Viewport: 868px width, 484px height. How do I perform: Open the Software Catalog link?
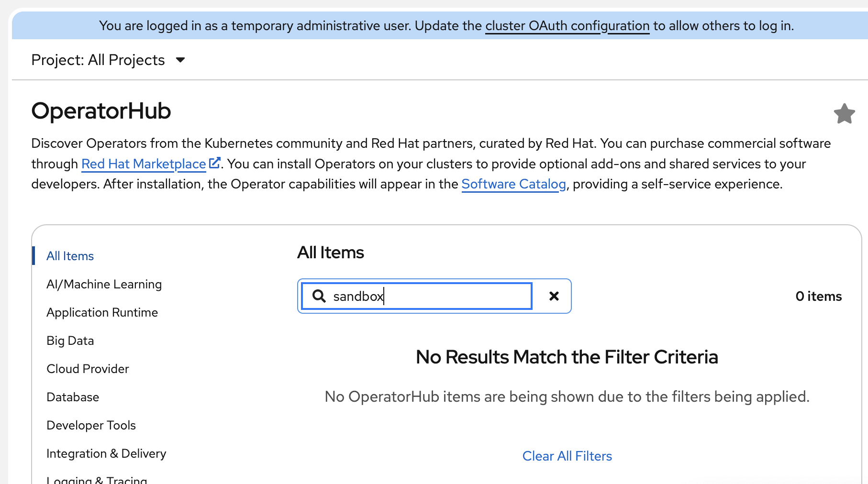513,184
